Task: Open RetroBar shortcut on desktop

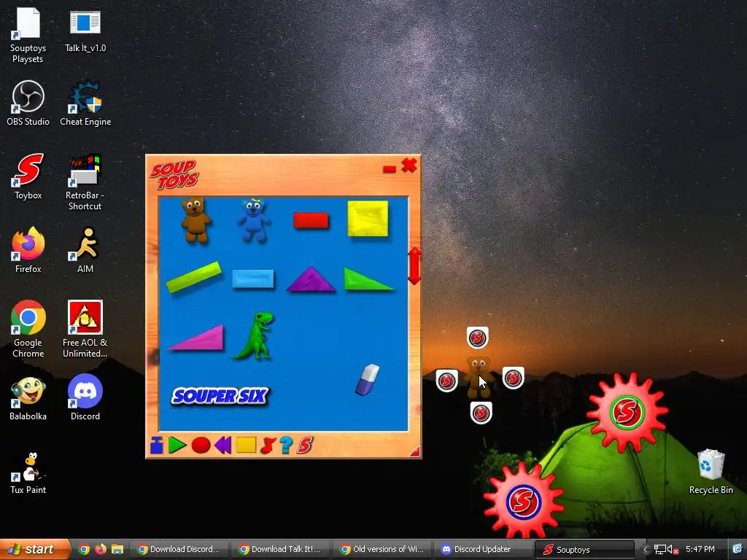Action: (x=85, y=182)
